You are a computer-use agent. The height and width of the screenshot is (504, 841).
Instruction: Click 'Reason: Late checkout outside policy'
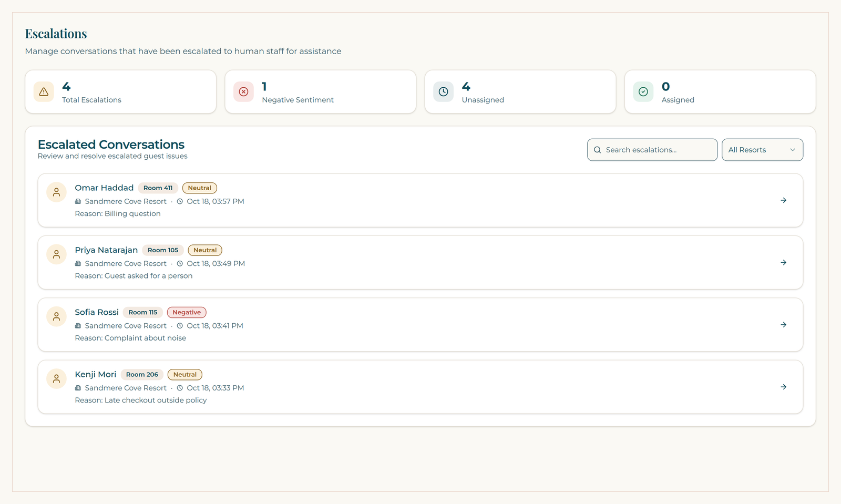pyautogui.click(x=141, y=400)
